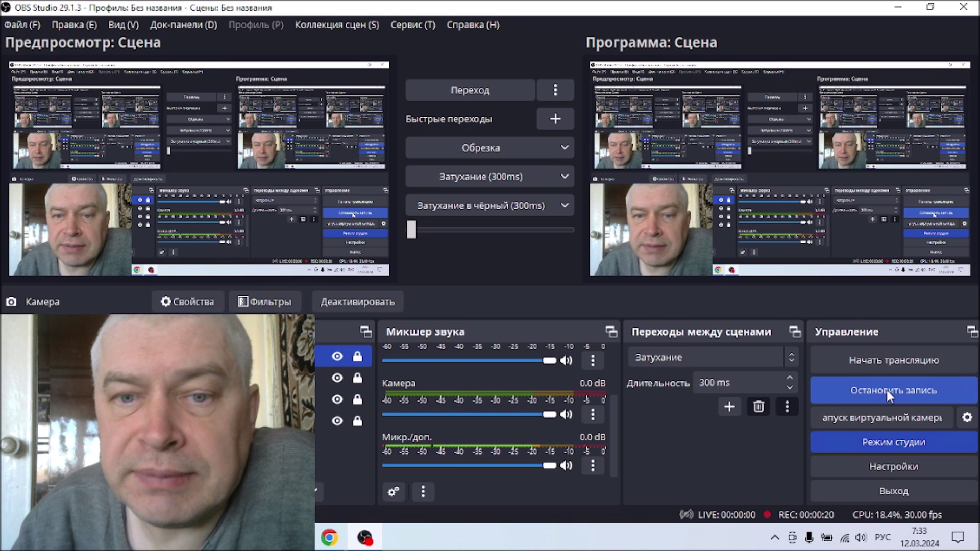Image resolution: width=980 pixels, height=551 pixels.
Task: Undock the Микшер звука panel icon
Action: pyautogui.click(x=611, y=332)
